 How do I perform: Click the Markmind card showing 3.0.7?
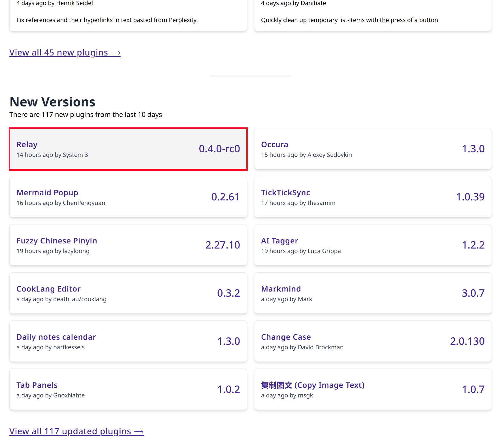click(373, 293)
